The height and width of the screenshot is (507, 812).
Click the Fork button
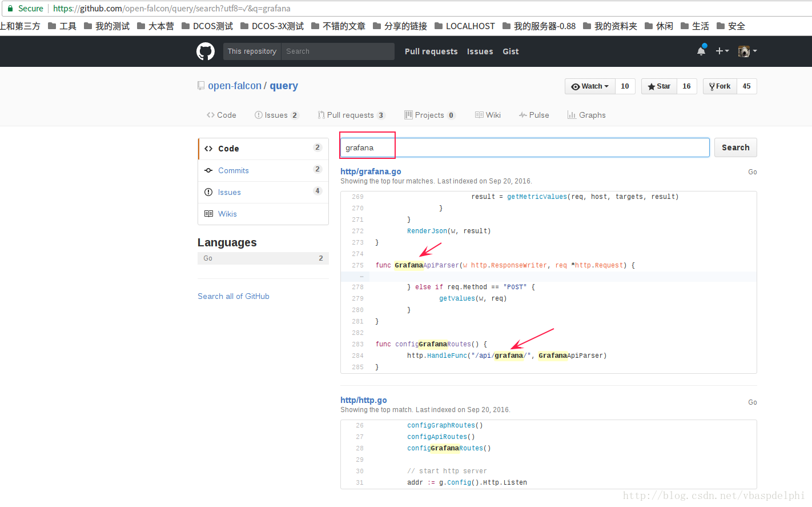(719, 86)
